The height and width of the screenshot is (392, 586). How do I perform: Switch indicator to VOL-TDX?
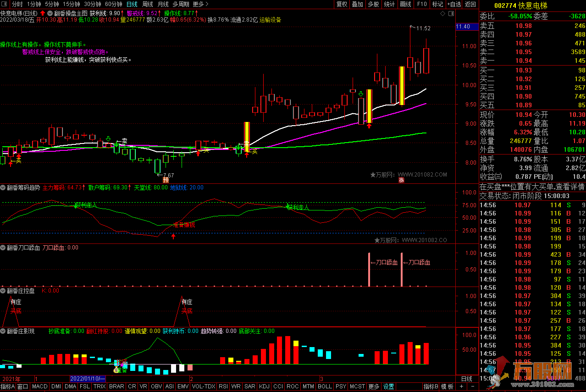pyautogui.click(x=204, y=386)
